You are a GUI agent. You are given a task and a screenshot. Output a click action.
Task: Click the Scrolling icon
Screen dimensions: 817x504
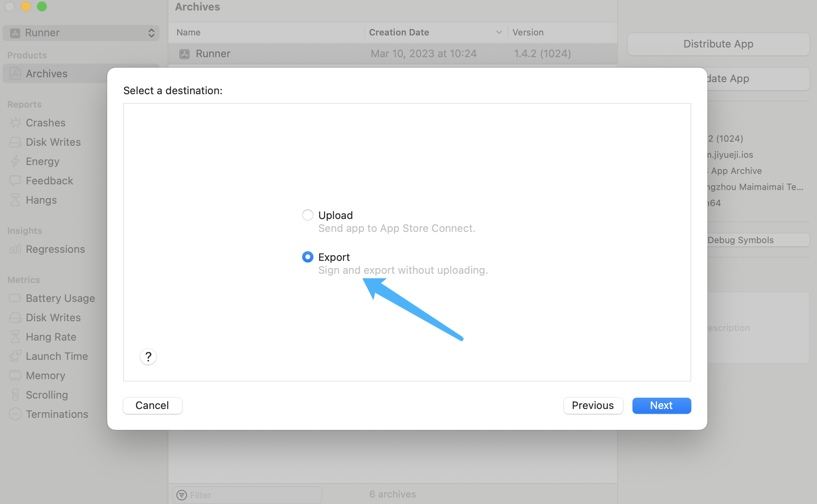point(15,395)
